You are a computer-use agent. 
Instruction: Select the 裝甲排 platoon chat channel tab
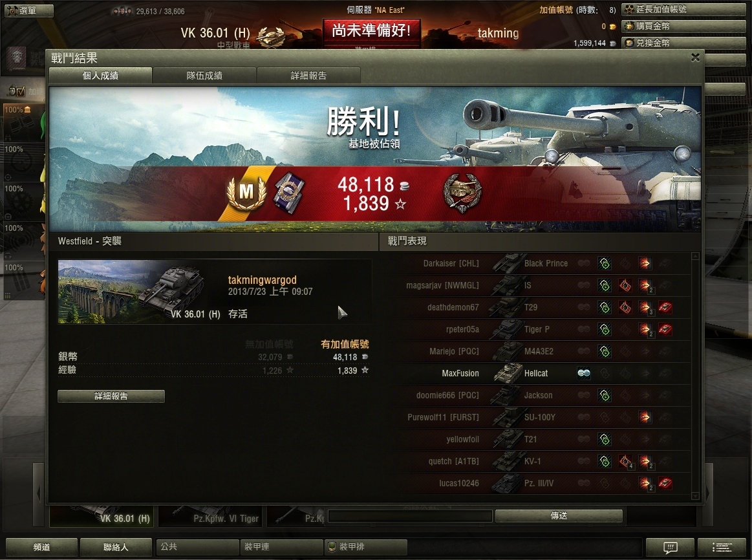pyautogui.click(x=366, y=546)
